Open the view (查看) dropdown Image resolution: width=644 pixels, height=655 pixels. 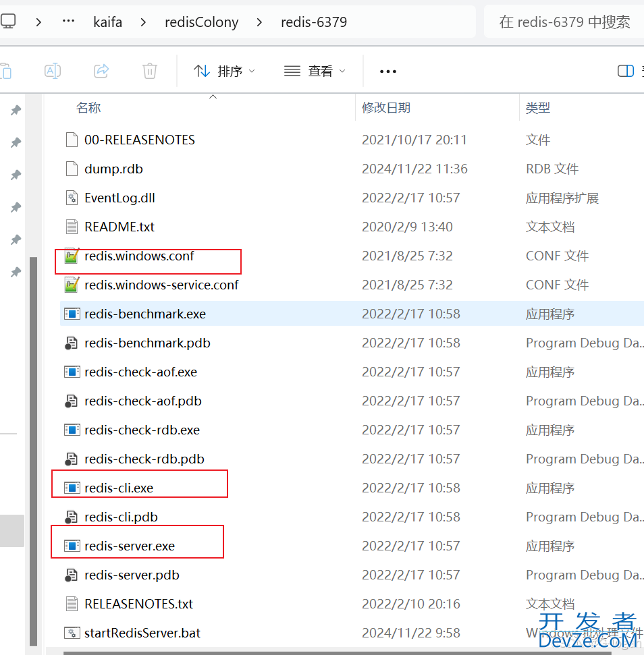click(x=315, y=71)
